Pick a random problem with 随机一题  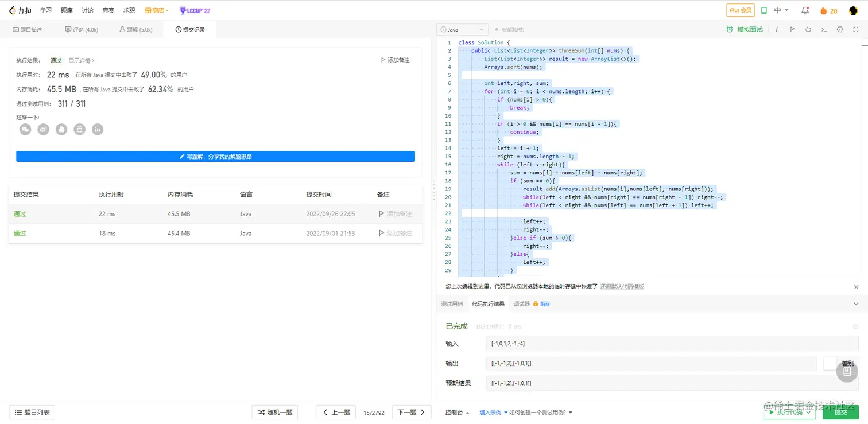[276, 412]
